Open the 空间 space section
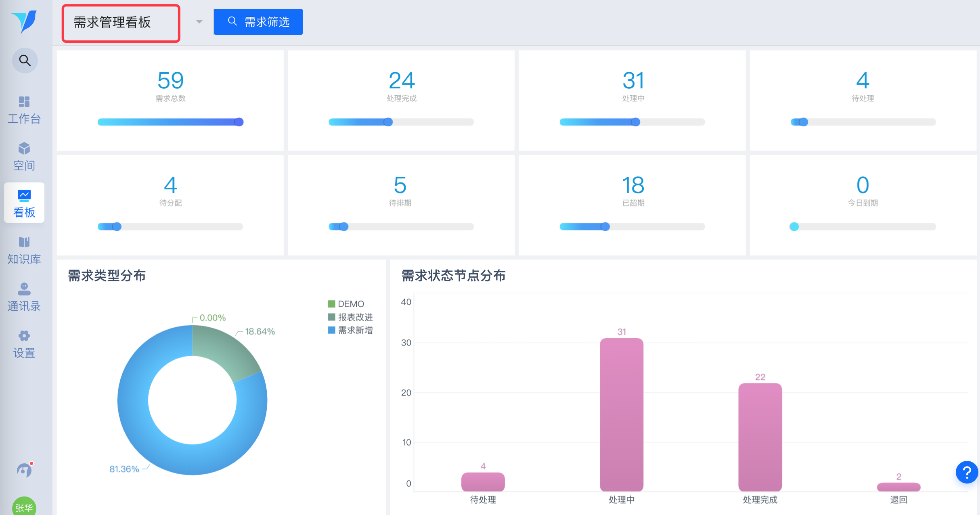980x515 pixels. 24,157
